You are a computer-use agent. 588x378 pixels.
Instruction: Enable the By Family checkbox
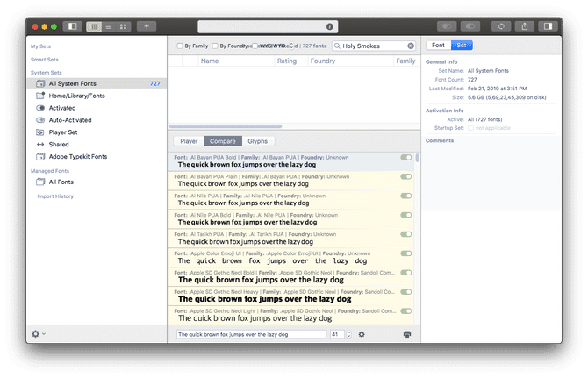pos(180,46)
